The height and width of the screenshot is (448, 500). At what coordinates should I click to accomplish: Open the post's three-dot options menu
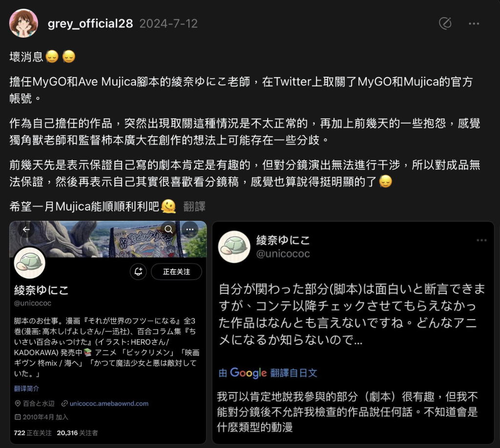(474, 23)
